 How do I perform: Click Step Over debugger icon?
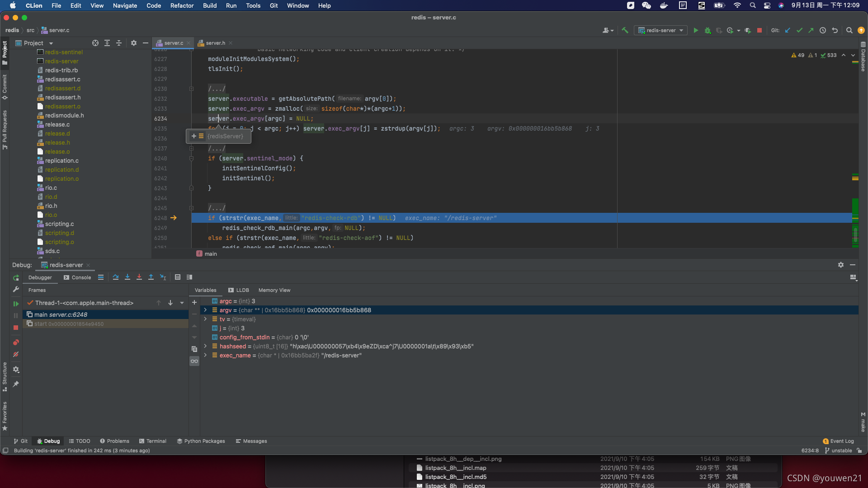click(x=116, y=277)
